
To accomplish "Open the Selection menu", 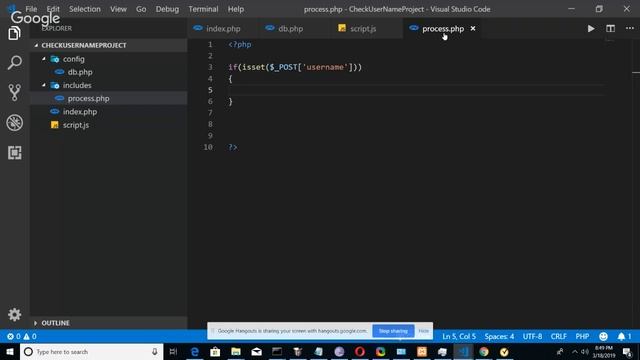I will pyautogui.click(x=84, y=9).
